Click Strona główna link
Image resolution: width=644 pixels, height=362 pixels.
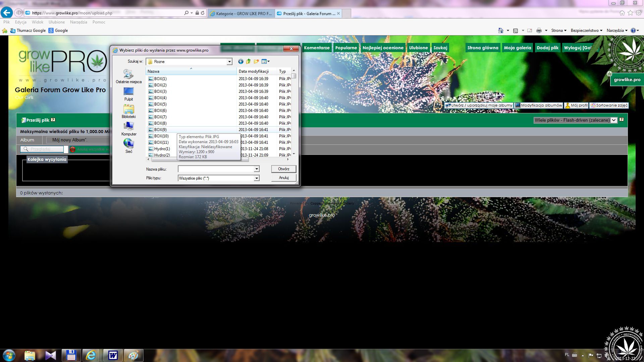coord(483,48)
